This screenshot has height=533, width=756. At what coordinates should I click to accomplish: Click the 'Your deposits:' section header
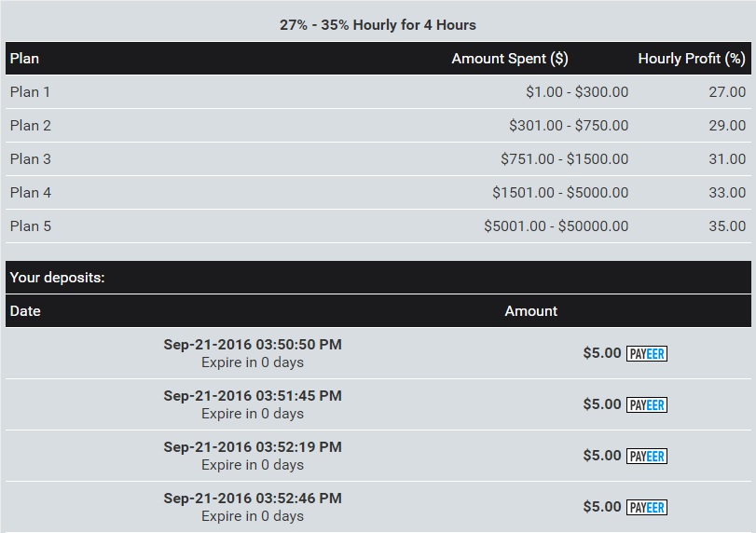click(x=58, y=278)
